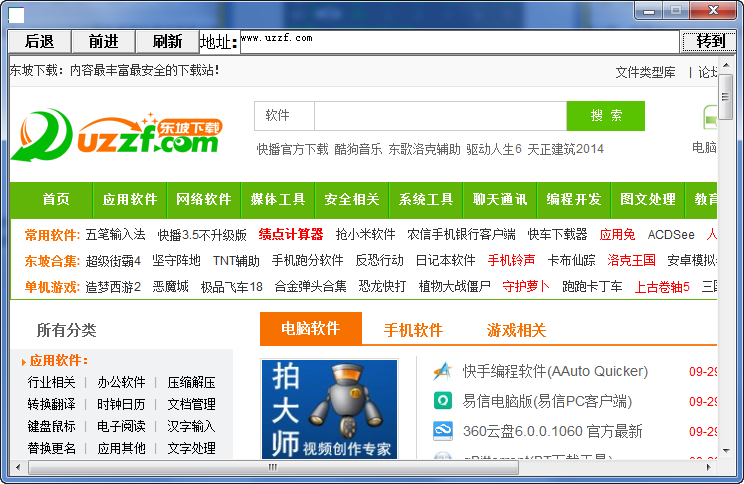
Task: Open the 压缩解压 category link
Action: point(191,382)
